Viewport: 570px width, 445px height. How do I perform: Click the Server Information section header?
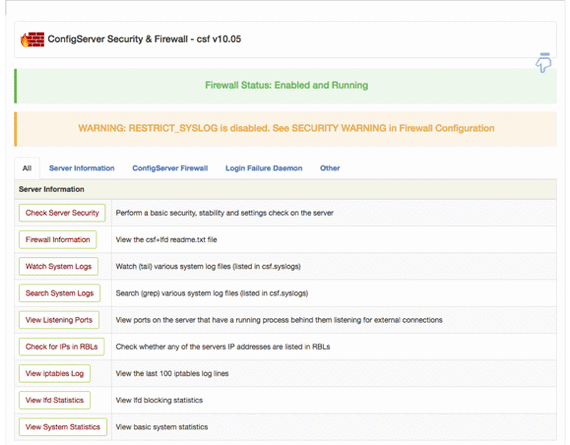[285, 189]
